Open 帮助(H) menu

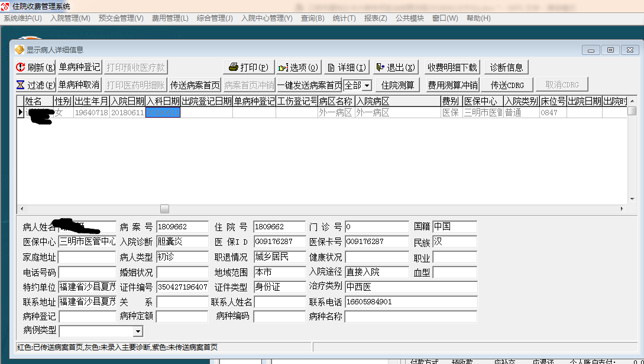click(478, 18)
